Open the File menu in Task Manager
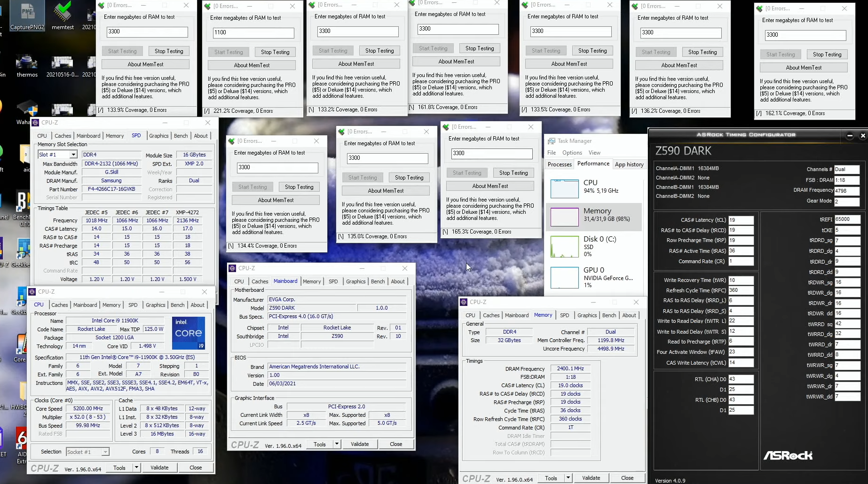The width and height of the screenshot is (868, 484). [552, 153]
